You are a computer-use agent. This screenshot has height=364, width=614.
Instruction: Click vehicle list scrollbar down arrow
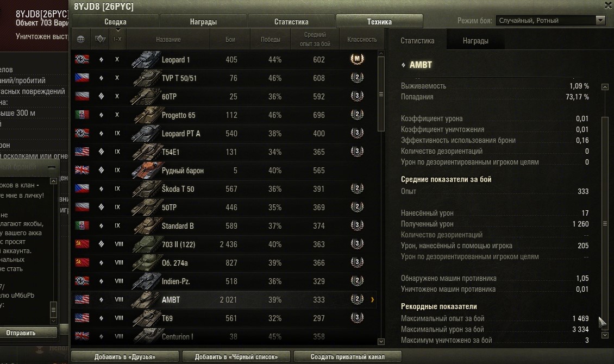381,341
